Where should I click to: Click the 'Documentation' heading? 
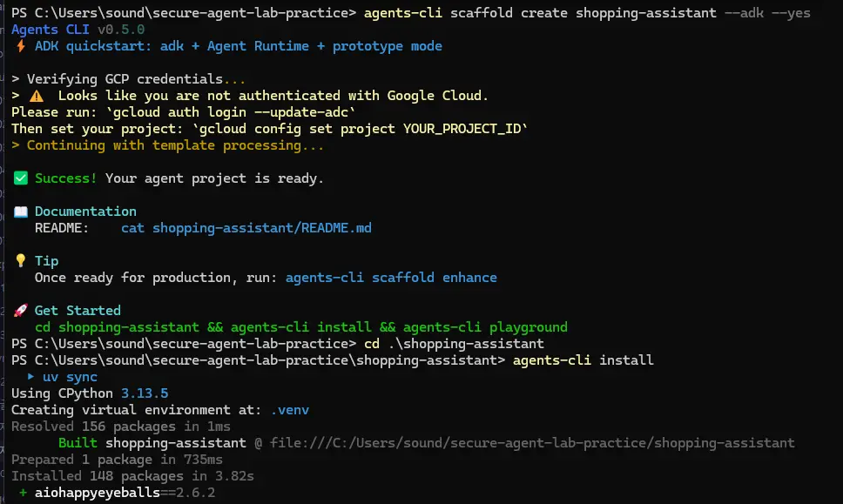pos(85,212)
